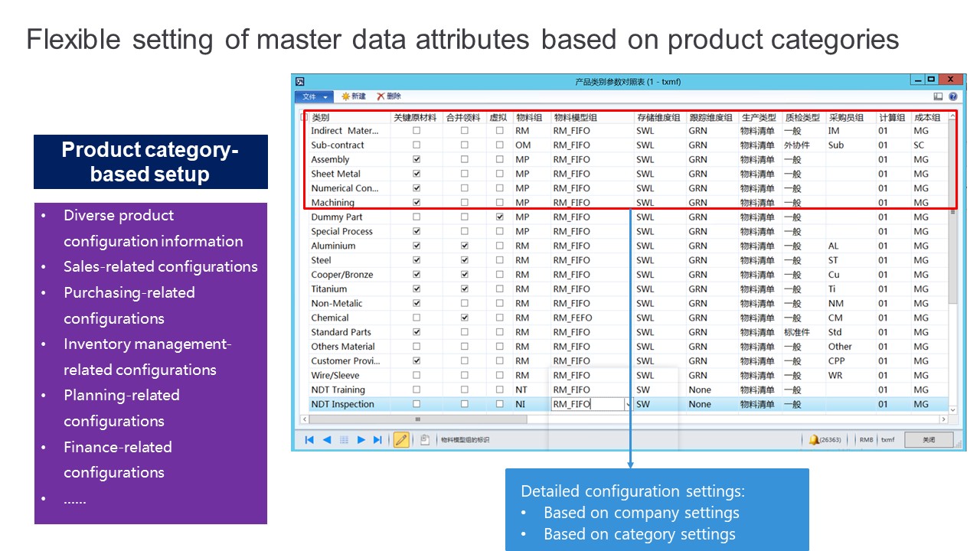Go to previous record arrow
Image resolution: width=980 pixels, height=551 pixels.
pos(327,440)
